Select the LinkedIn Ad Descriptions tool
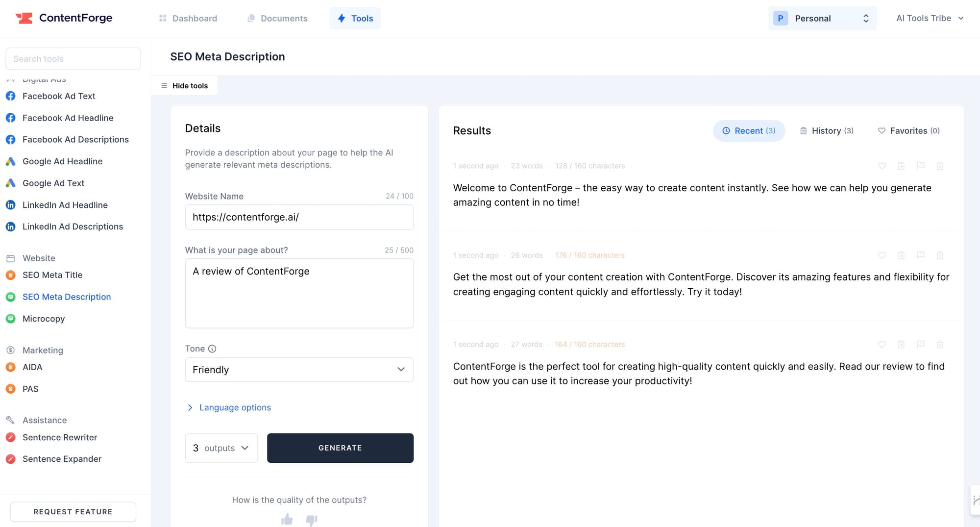 tap(73, 226)
